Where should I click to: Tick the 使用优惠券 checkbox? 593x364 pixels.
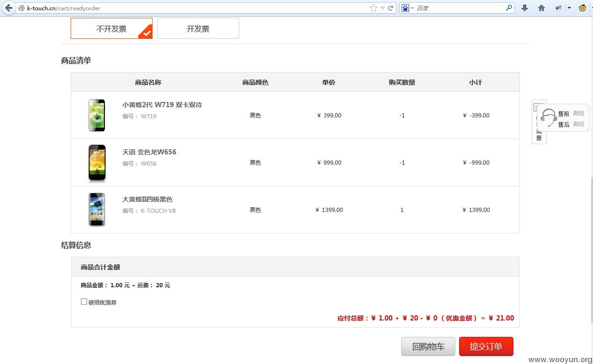click(x=84, y=302)
